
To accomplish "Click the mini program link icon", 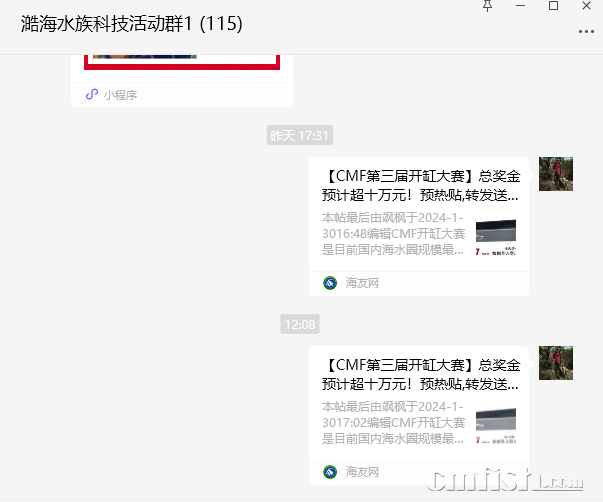I will (x=92, y=94).
